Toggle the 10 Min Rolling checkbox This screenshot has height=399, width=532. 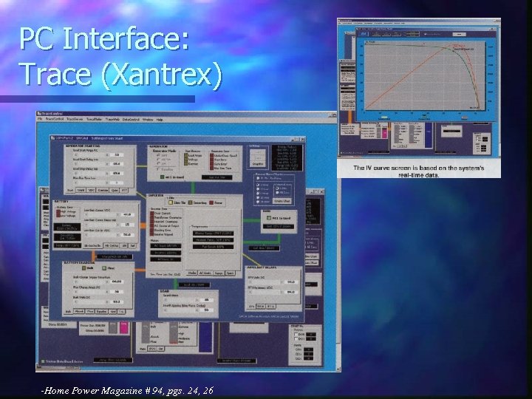tap(270, 178)
